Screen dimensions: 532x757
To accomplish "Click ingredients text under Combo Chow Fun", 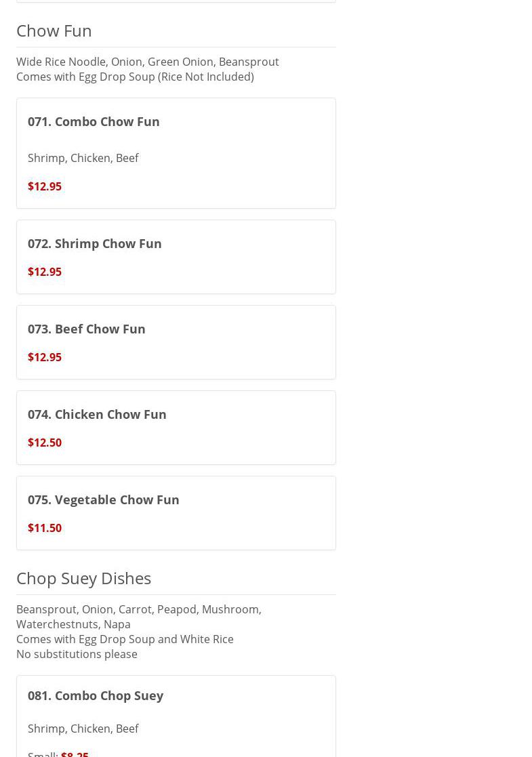I will (83, 158).
